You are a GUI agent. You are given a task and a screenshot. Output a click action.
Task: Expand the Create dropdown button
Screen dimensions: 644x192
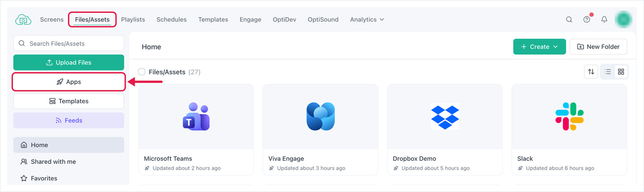(x=539, y=46)
